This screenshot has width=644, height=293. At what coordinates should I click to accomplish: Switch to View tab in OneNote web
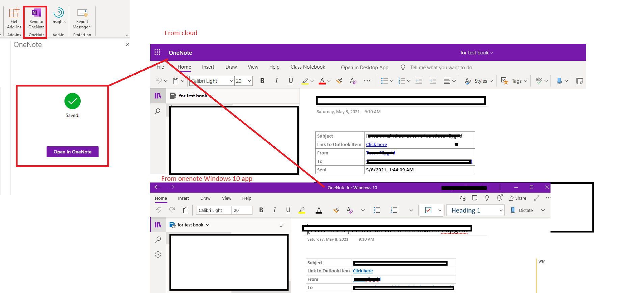coord(253,67)
